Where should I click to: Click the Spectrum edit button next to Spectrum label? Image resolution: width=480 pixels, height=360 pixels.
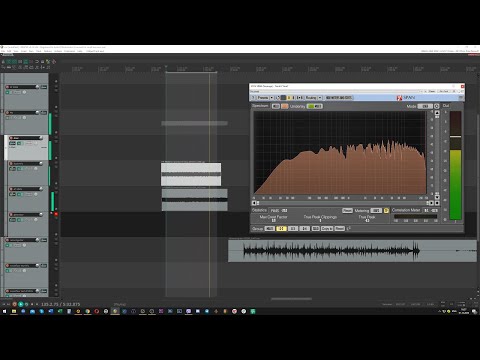(x=275, y=106)
